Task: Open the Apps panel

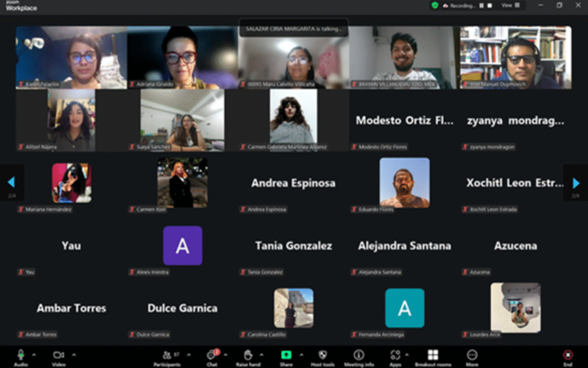Action: tap(395, 355)
